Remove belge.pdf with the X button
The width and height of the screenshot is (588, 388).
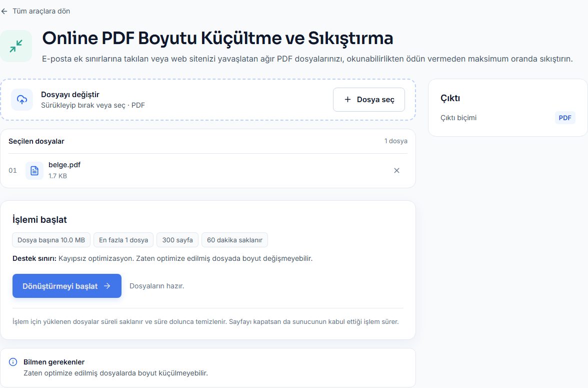point(396,171)
